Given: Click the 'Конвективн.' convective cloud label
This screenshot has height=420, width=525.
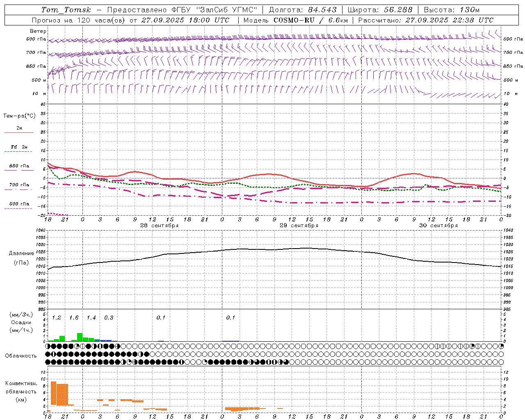Looking at the screenshot, I should point(21,383).
